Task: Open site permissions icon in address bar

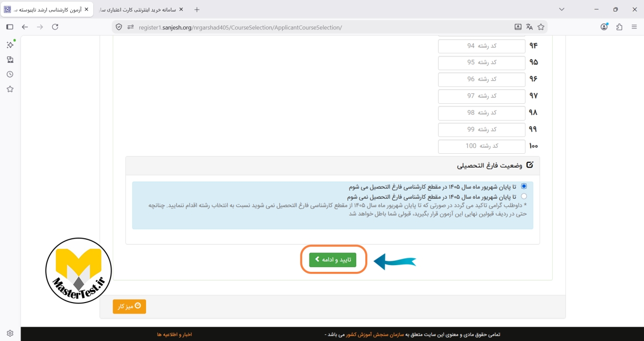Action: coord(130,27)
